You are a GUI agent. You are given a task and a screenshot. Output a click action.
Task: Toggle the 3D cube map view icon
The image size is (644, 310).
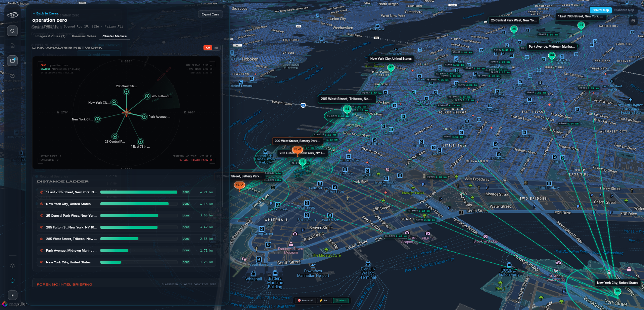coord(633,20)
